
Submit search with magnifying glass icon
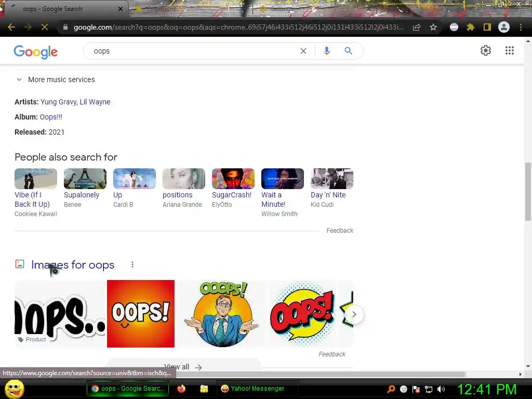coord(348,51)
